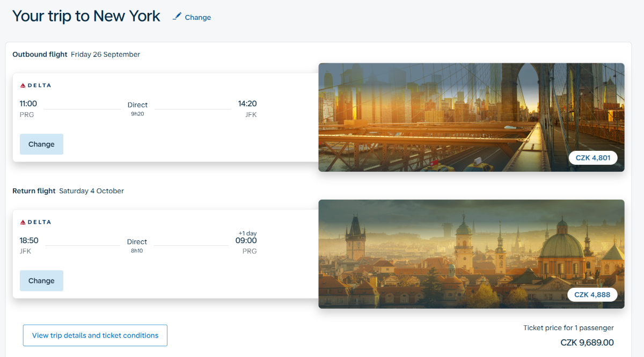Click the CZK 4,888 price badge
Viewport: 644px width, 357px height.
592,295
